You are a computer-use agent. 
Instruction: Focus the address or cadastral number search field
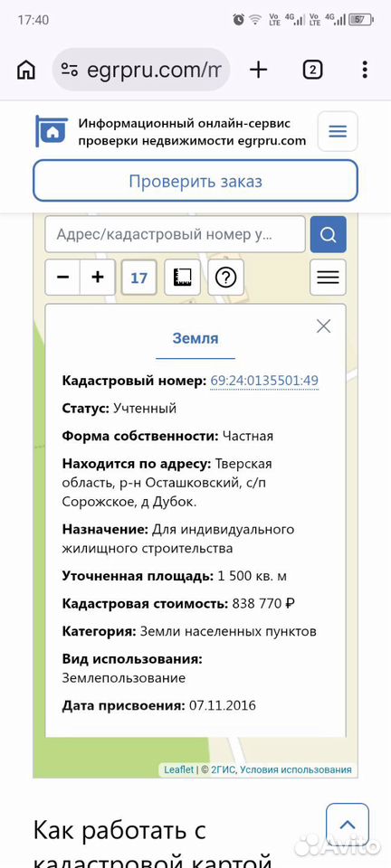click(x=175, y=234)
